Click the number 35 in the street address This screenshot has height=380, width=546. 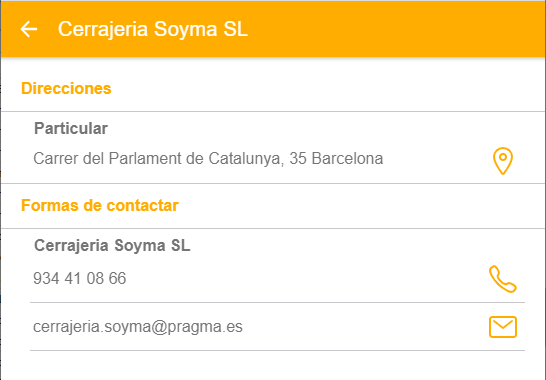pyautogui.click(x=297, y=158)
